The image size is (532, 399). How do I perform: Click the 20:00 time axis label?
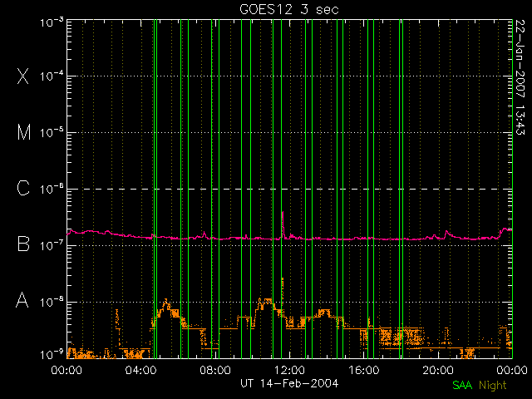[x=438, y=370]
